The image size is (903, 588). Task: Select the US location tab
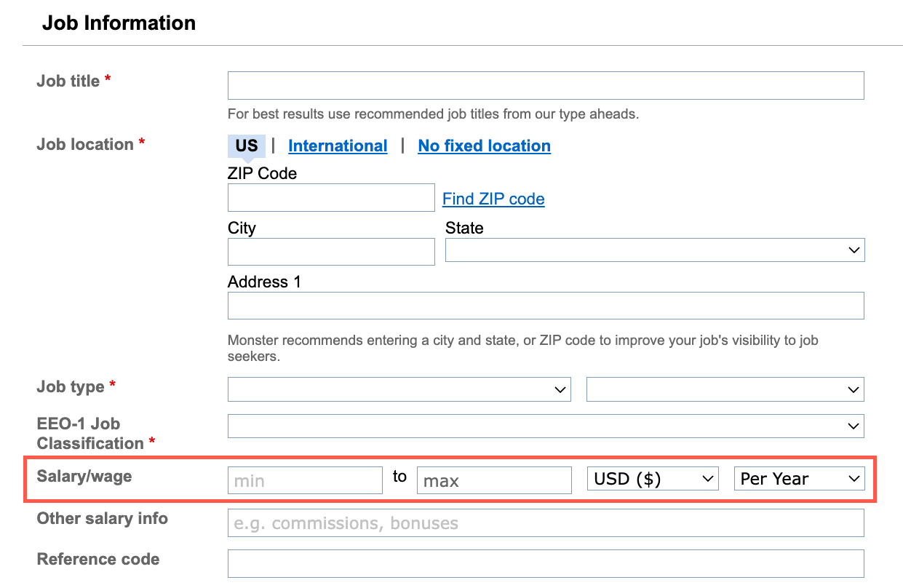coord(246,146)
